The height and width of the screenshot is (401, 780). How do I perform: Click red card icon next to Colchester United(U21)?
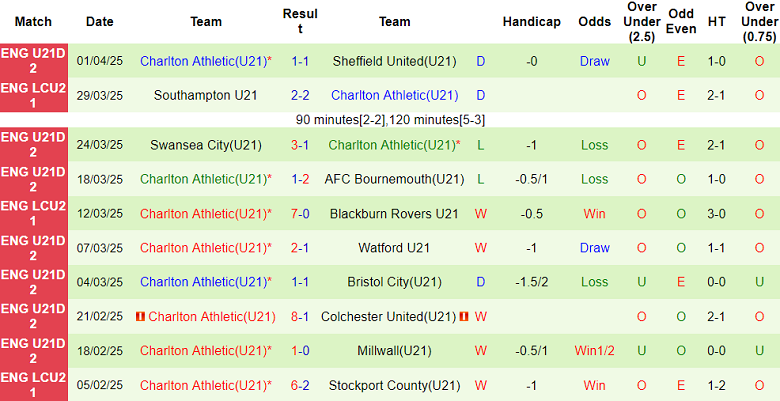pos(464,317)
